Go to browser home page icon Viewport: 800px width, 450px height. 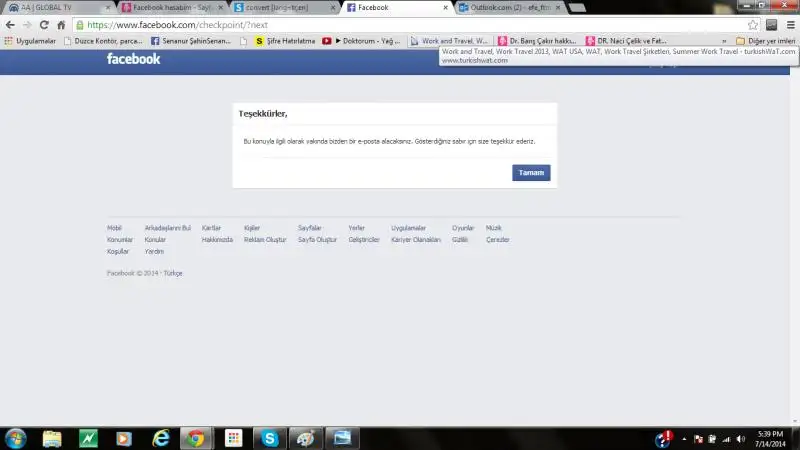point(61,24)
